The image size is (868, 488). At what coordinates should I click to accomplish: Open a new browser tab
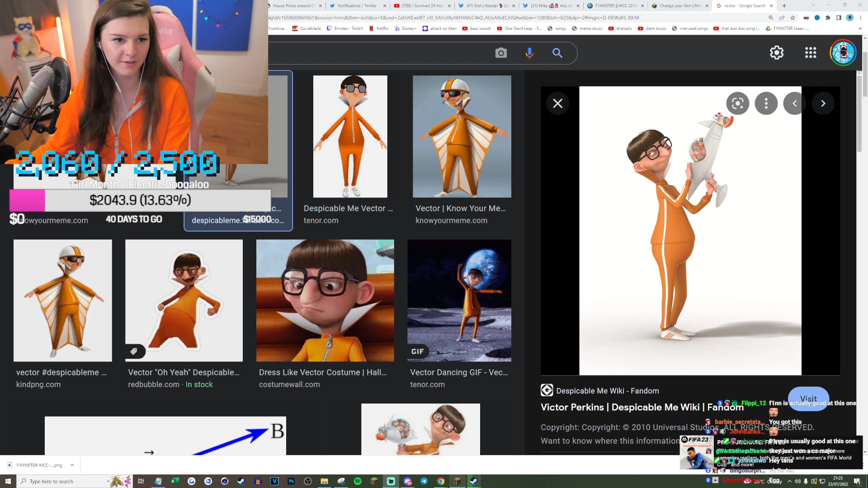click(784, 6)
